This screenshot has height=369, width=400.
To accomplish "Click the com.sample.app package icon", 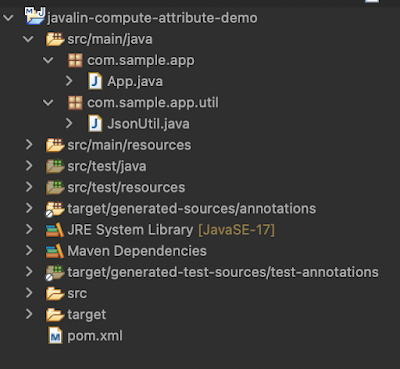I will (x=75, y=61).
